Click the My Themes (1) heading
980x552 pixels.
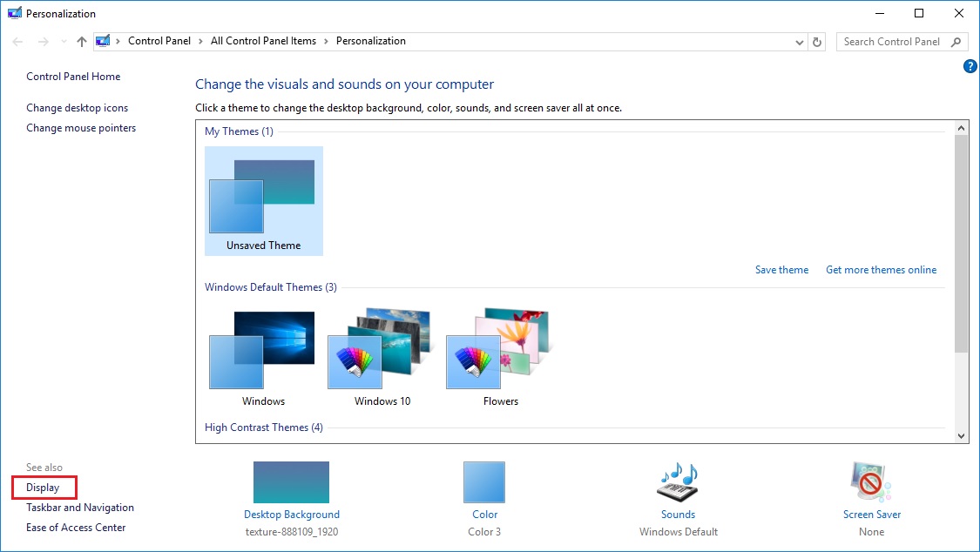[239, 131]
